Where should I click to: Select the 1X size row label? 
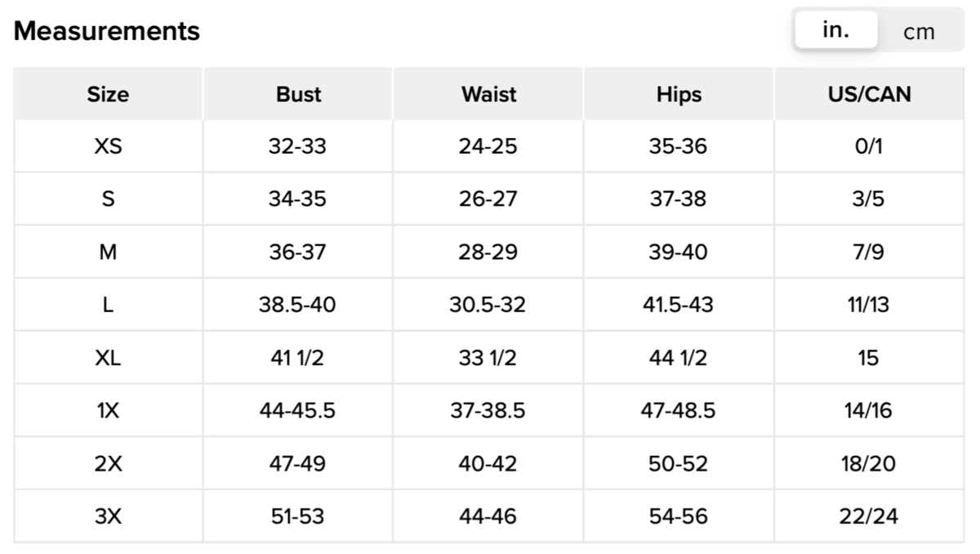click(108, 410)
